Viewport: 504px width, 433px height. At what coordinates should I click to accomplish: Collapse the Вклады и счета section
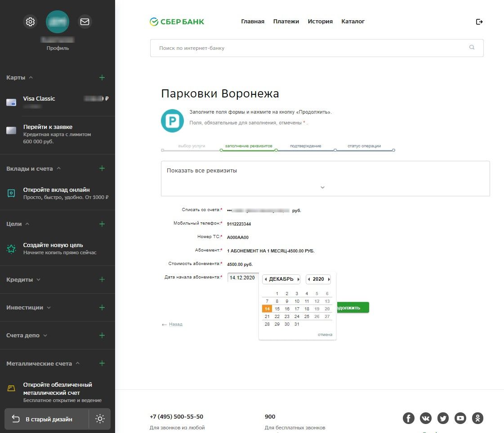(x=58, y=168)
